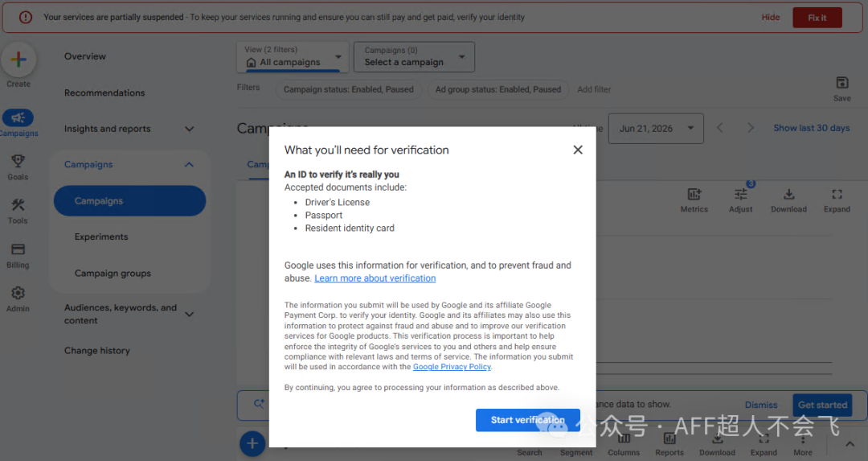The width and height of the screenshot is (868, 461).
Task: Click the Adjust sliders icon
Action: click(740, 195)
